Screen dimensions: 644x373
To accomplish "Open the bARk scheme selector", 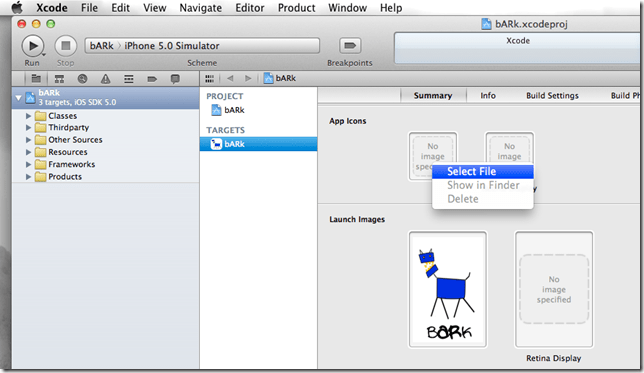I will tap(101, 46).
